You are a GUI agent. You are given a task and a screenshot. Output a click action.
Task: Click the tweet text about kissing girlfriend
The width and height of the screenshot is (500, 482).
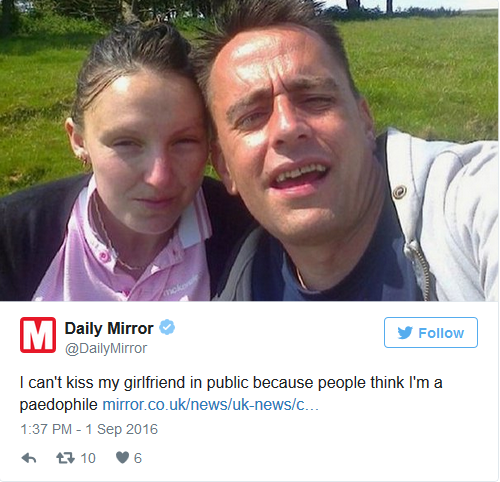point(231,393)
